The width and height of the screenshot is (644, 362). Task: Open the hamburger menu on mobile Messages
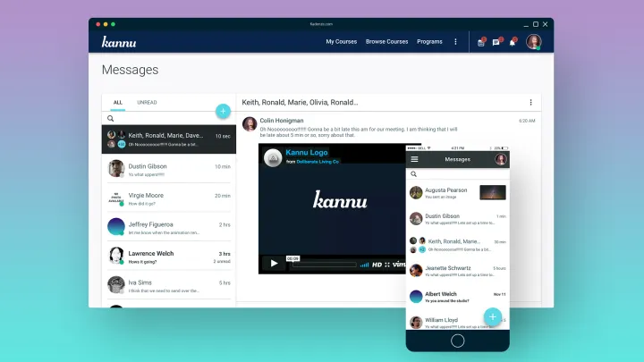point(414,159)
